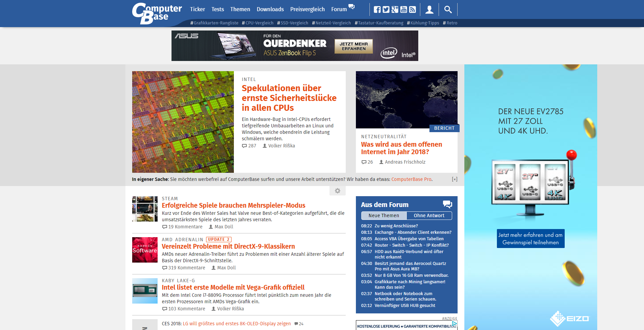Open RSS feed icon in header

(x=412, y=9)
